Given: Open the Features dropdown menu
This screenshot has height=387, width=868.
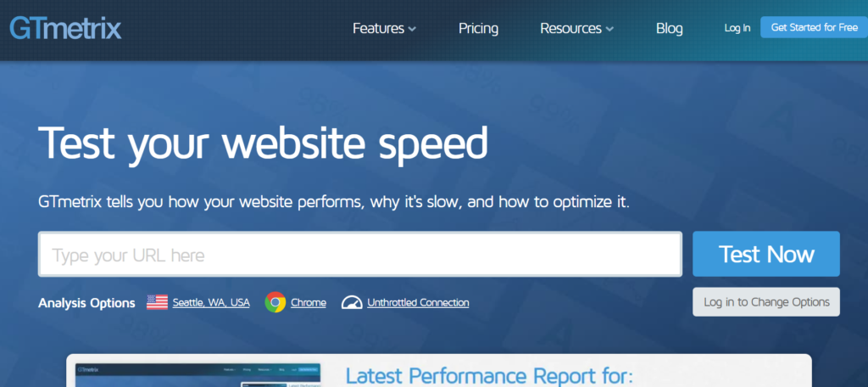Looking at the screenshot, I should [378, 28].
